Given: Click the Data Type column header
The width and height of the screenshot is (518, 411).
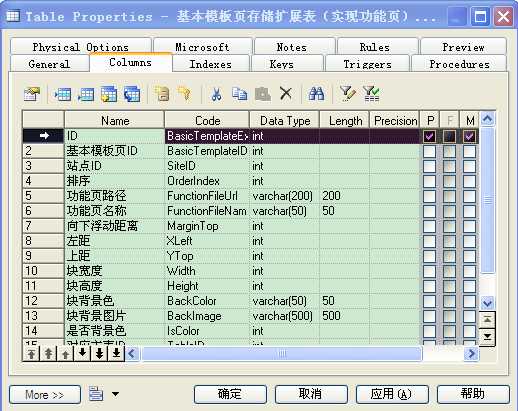Looking at the screenshot, I should point(285,120).
